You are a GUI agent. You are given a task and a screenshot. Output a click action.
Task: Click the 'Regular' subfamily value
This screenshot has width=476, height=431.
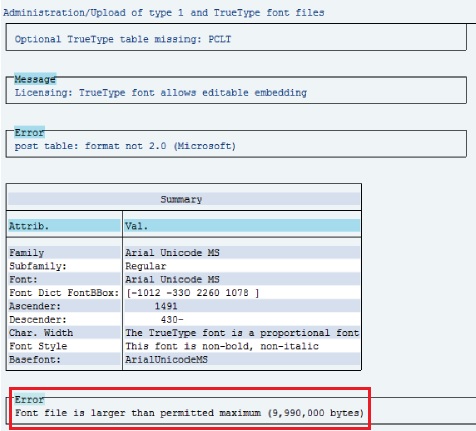(146, 266)
